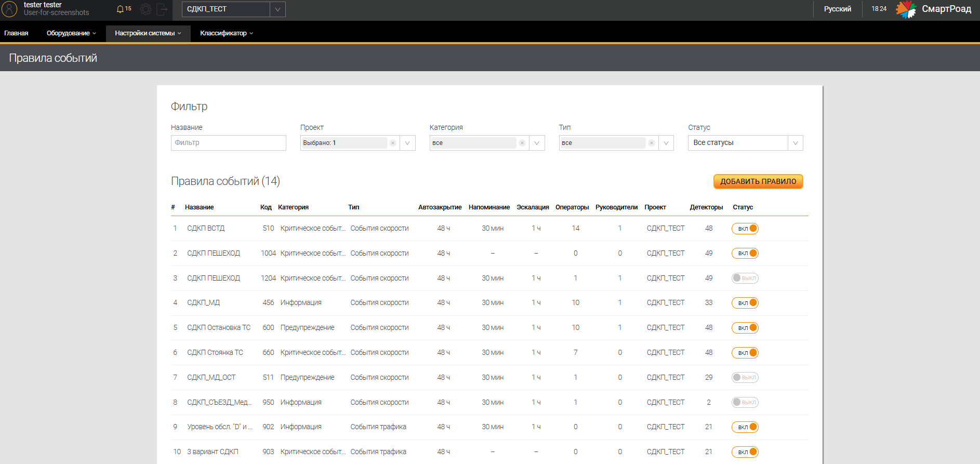Toggle status of rule code 902
The height and width of the screenshot is (464, 980).
(745, 427)
